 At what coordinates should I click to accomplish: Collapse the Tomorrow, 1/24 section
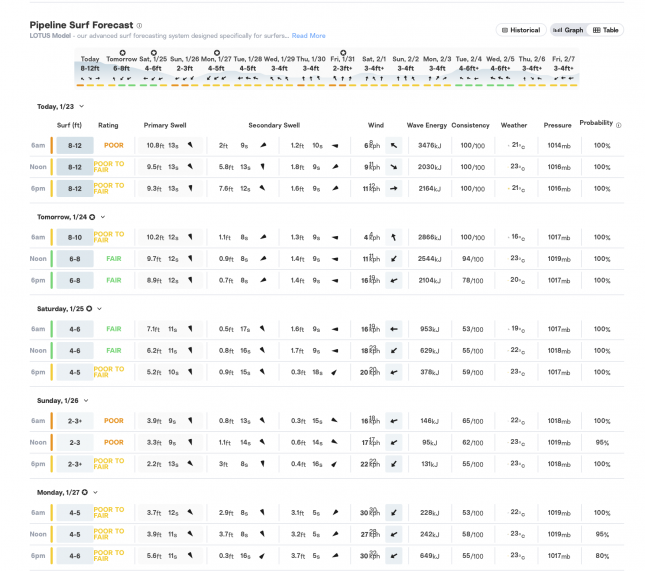click(103, 217)
